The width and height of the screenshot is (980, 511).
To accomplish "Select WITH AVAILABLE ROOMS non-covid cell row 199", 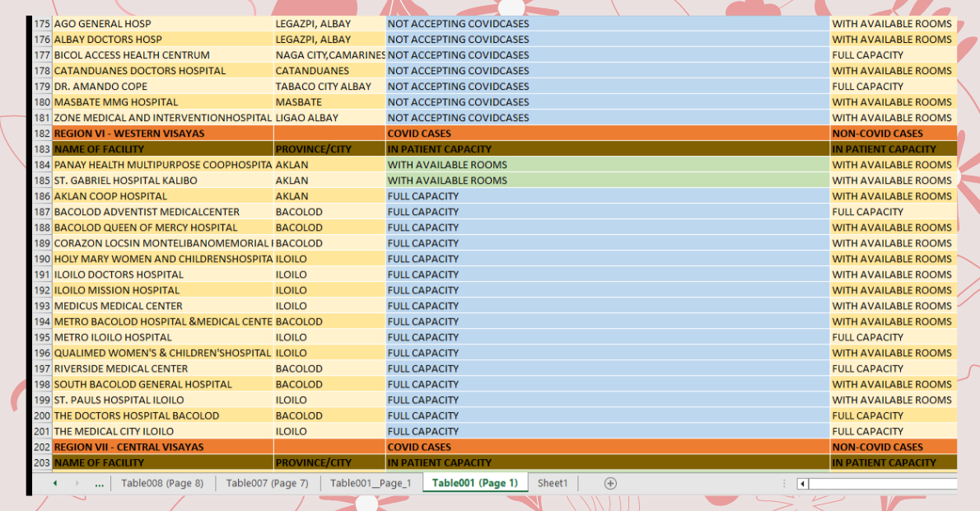I will pos(894,400).
